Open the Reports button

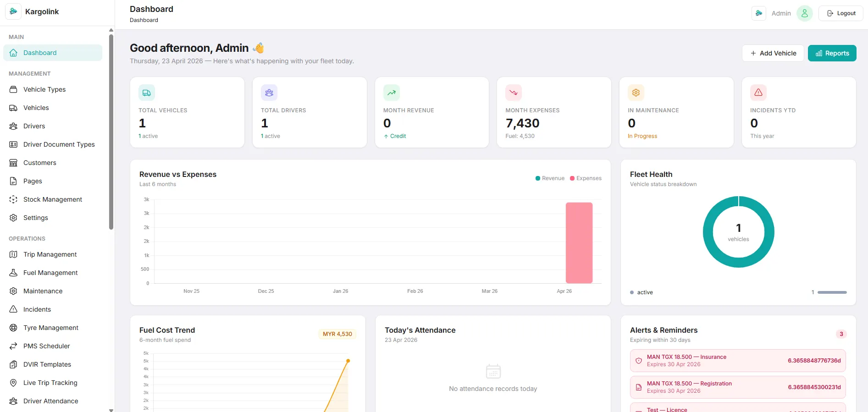point(832,53)
